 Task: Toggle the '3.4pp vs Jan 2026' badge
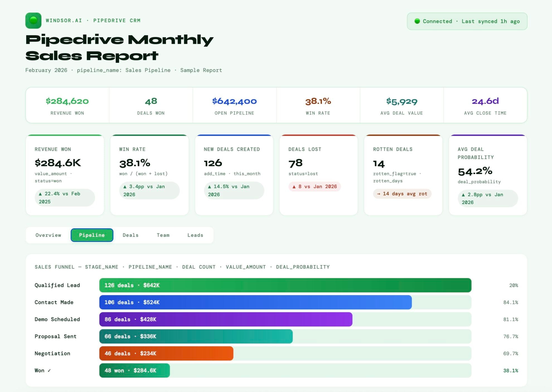(x=149, y=190)
